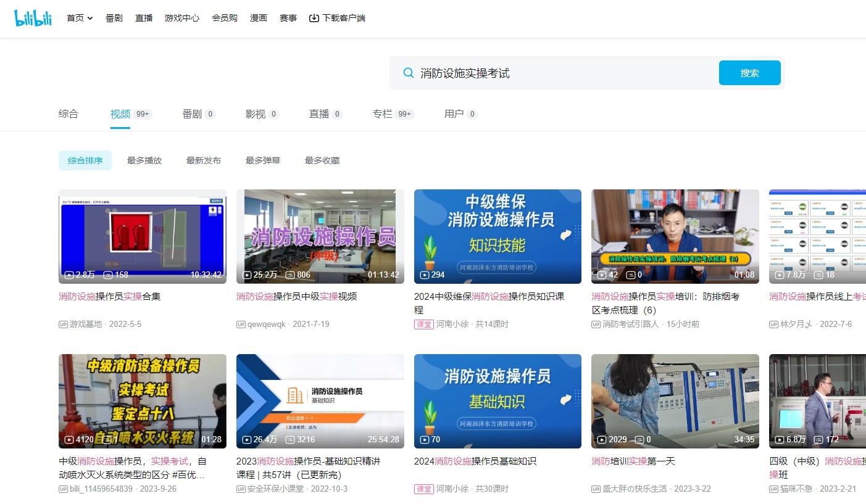Open uploader bili_11459654839 profile
The width and height of the screenshot is (866, 504).
pos(101,489)
